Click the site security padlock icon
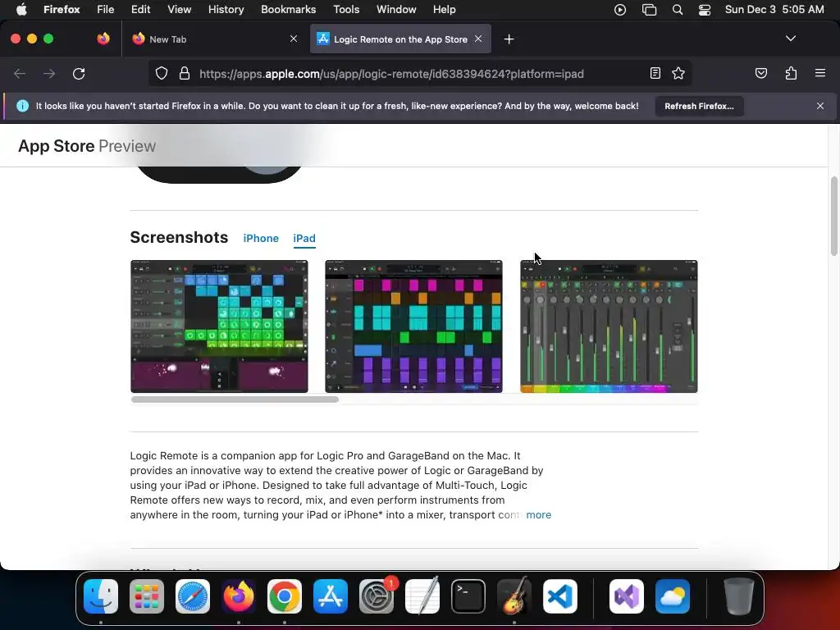Viewport: 840px width, 630px height. (x=185, y=73)
